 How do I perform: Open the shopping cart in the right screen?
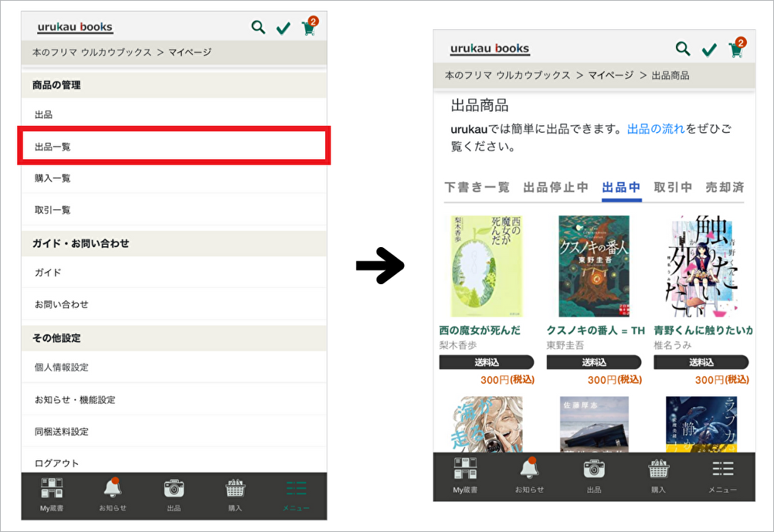click(x=736, y=49)
